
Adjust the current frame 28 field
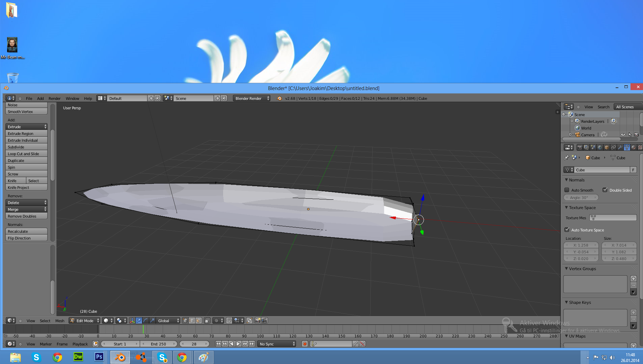pos(194,344)
